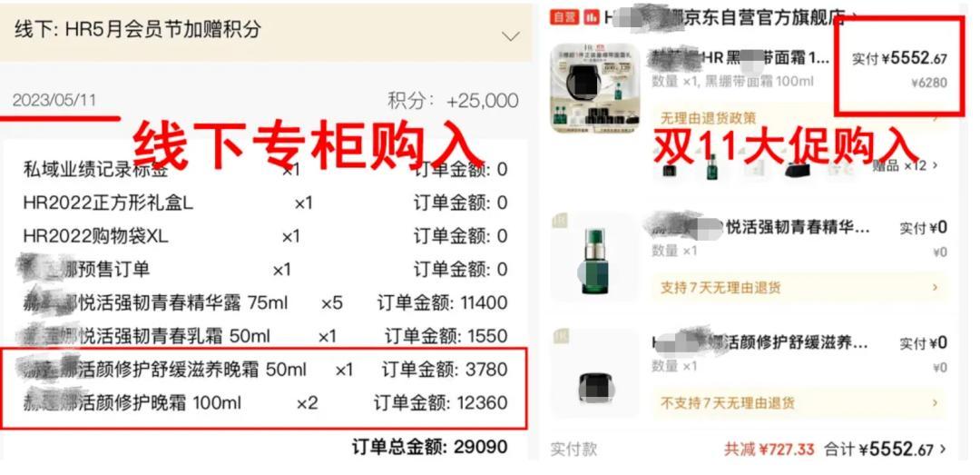Expand the 赠品 ×12 gifts arrow

click(935, 166)
